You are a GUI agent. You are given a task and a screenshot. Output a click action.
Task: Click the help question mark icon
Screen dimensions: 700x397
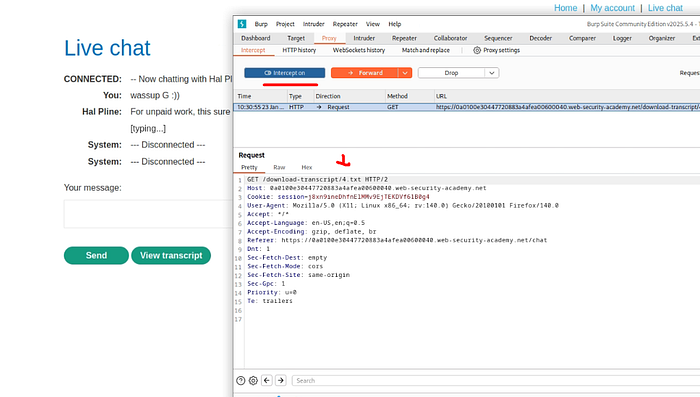241,380
